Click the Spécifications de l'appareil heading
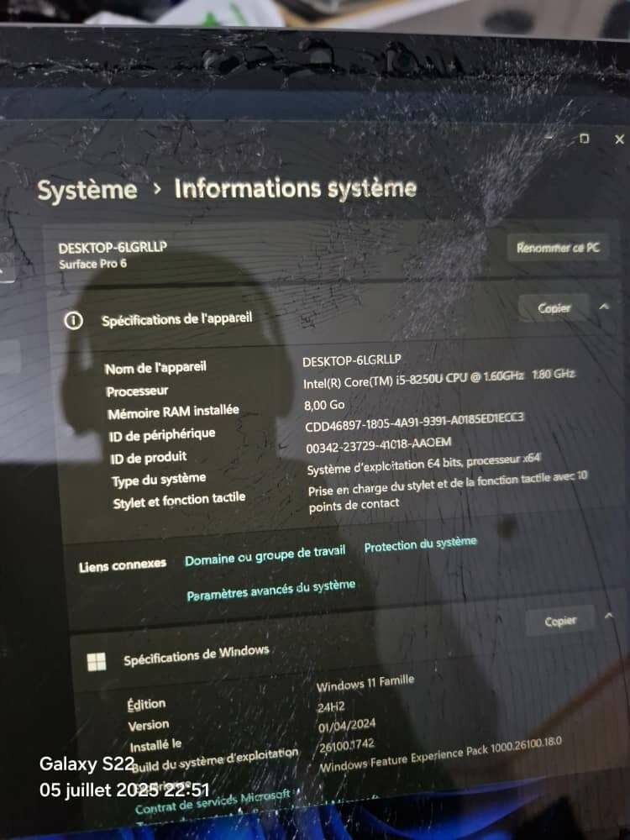The height and width of the screenshot is (840, 630). click(x=176, y=318)
